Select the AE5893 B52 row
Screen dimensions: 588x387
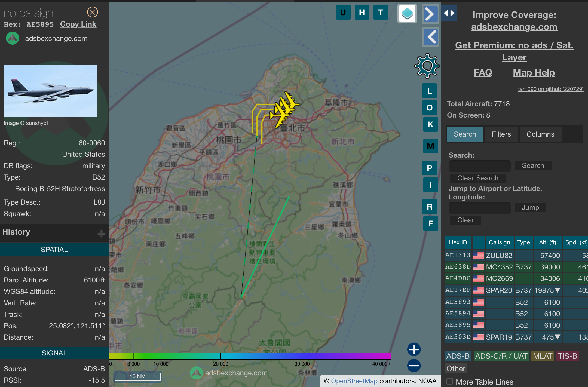coord(516,302)
